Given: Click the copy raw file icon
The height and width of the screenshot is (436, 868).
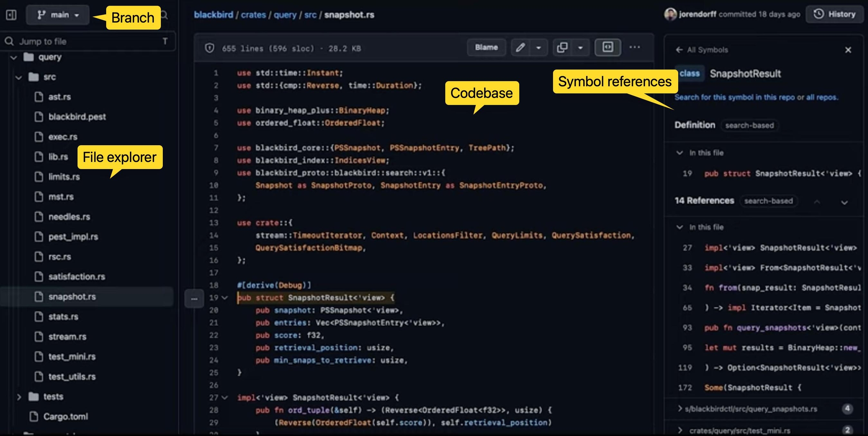Looking at the screenshot, I should coord(562,48).
